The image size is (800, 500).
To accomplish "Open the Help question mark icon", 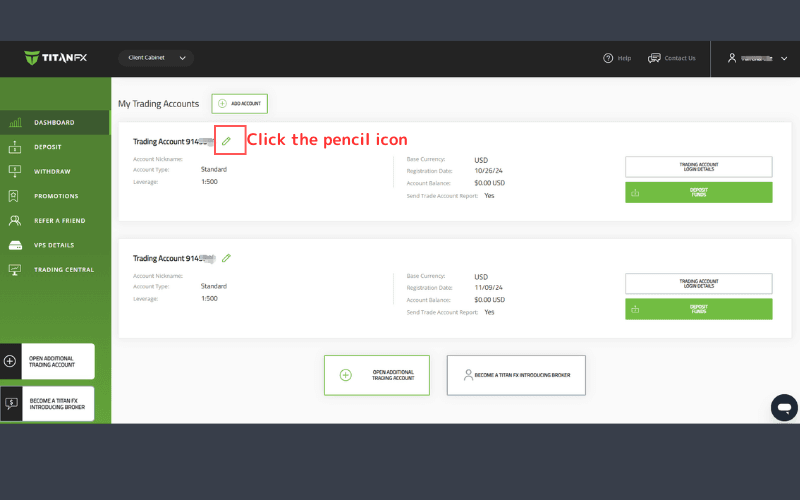I will (608, 58).
